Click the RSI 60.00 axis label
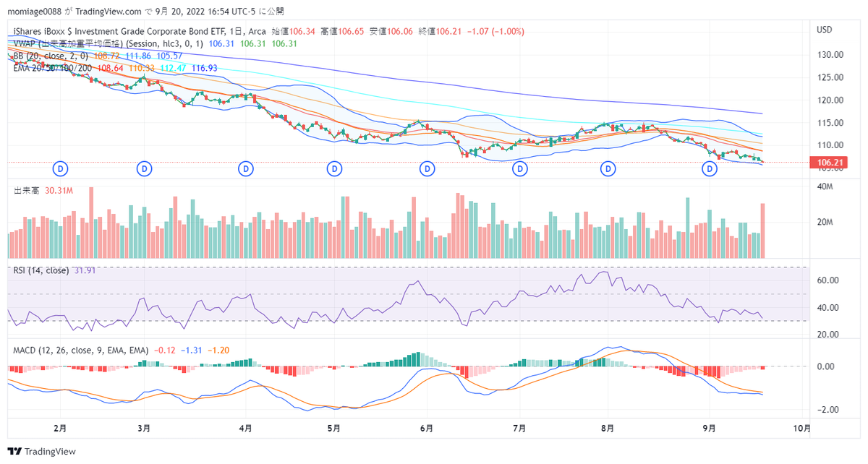Viewport: 868px width, 464px height. point(827,280)
